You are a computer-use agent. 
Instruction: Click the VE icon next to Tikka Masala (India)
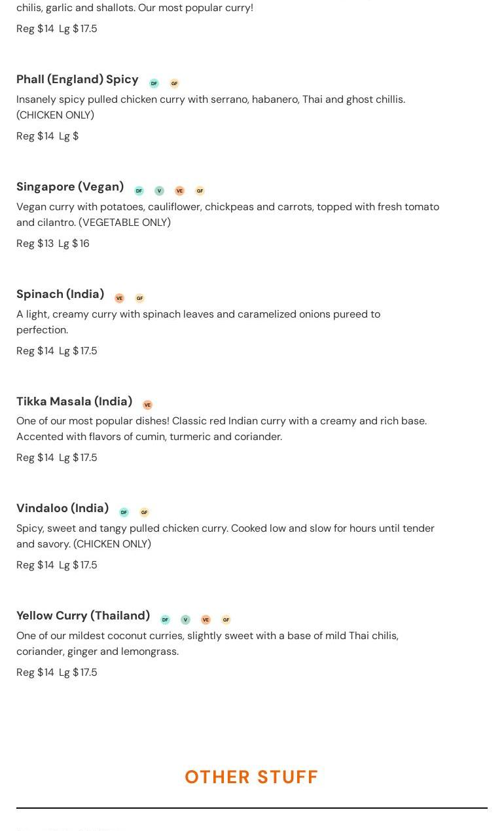[147, 405]
